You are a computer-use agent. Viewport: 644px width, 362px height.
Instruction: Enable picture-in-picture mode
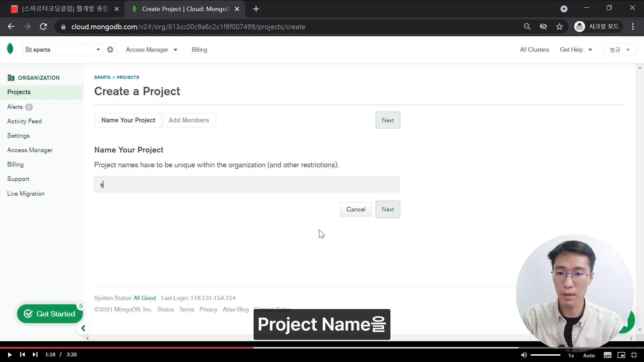pyautogui.click(x=621, y=355)
